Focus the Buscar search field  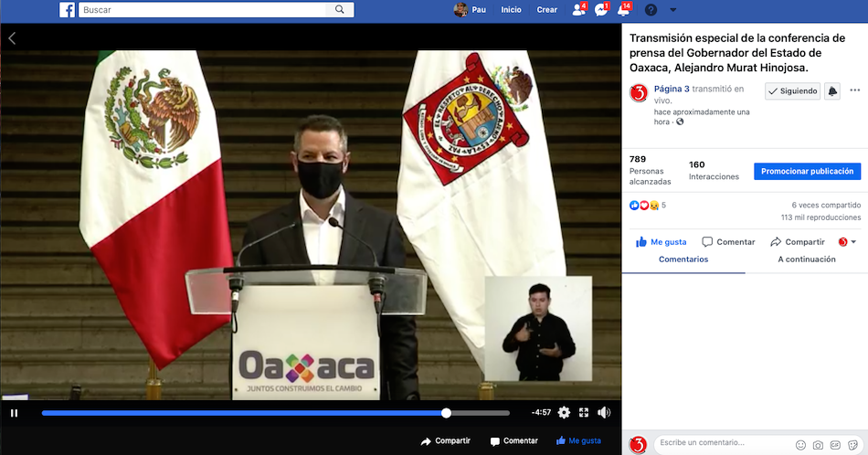pyautogui.click(x=203, y=9)
